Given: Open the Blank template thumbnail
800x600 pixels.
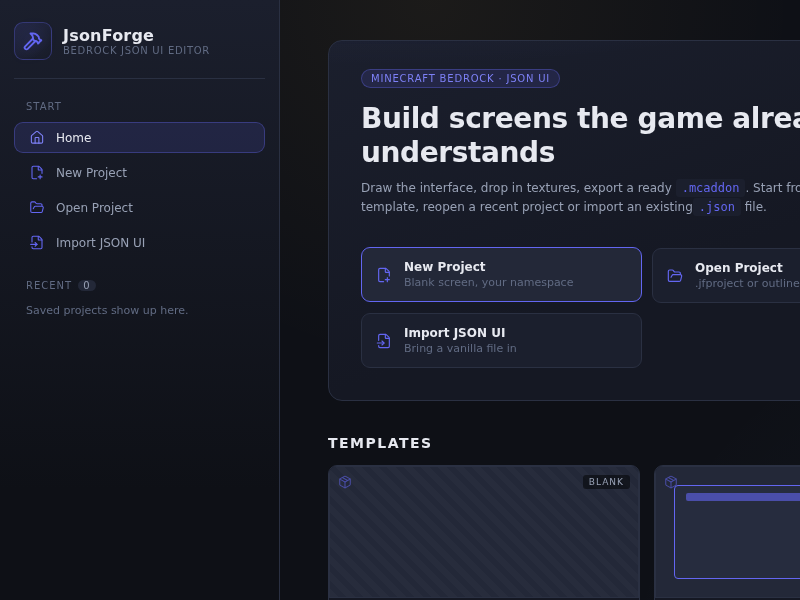Looking at the screenshot, I should click(x=484, y=532).
